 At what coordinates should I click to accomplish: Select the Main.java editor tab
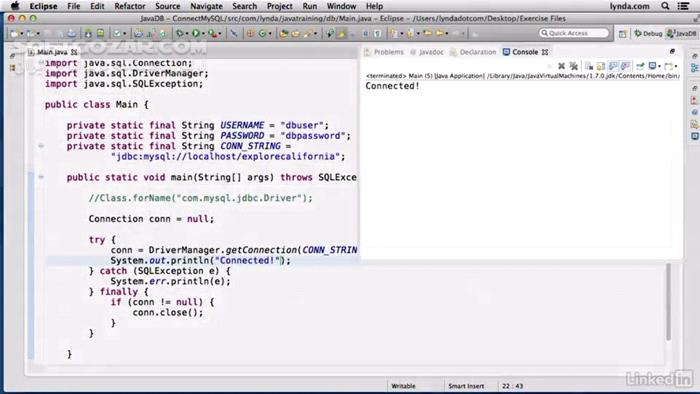52,52
